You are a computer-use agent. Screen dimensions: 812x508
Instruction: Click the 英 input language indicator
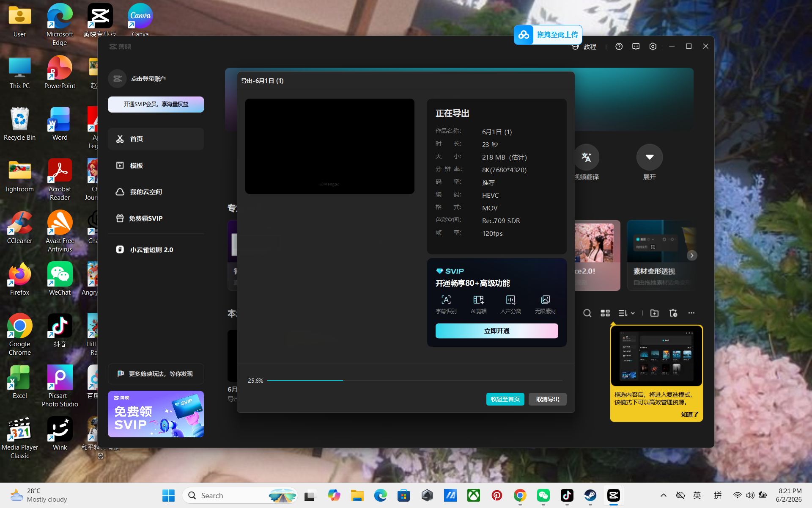[697, 495]
